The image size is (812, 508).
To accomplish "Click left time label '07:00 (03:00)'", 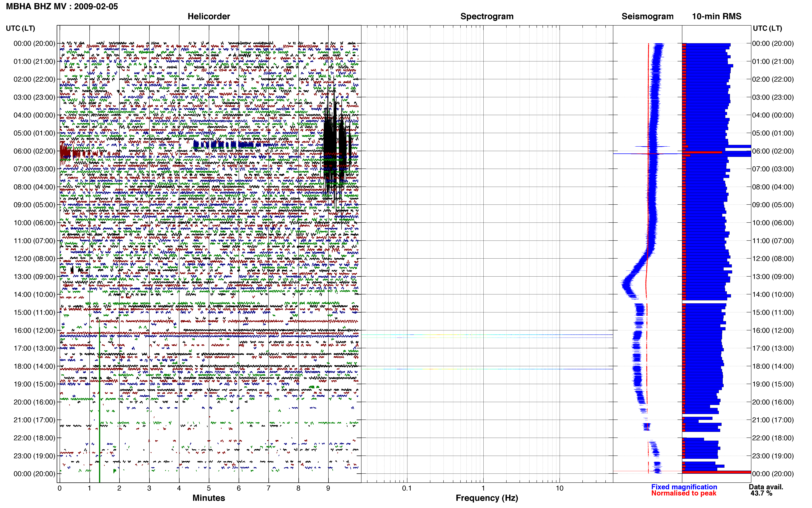I will 34,169.
